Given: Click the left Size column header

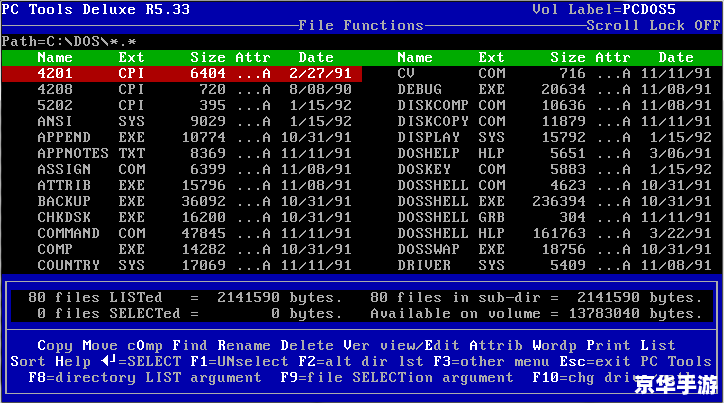Looking at the screenshot, I should tap(208, 58).
